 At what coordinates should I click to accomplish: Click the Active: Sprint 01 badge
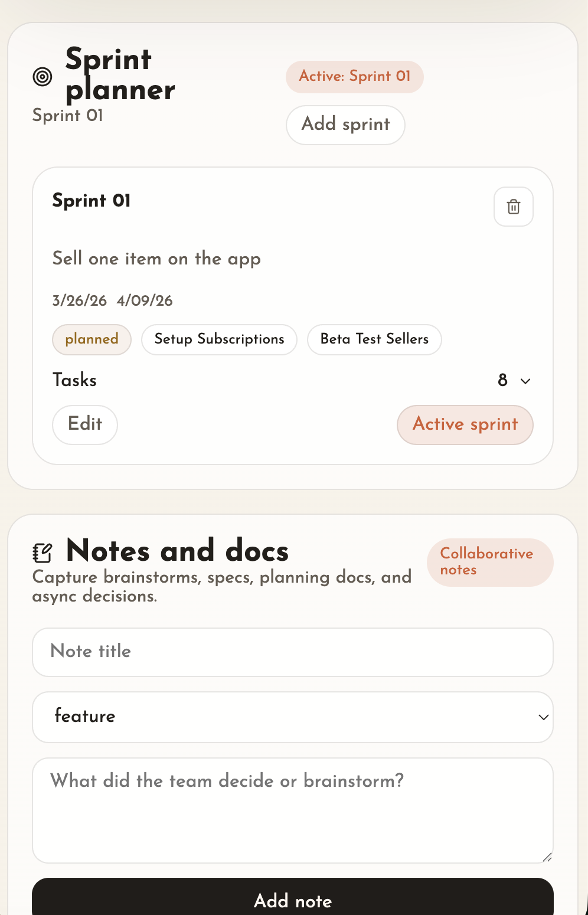[x=354, y=77]
